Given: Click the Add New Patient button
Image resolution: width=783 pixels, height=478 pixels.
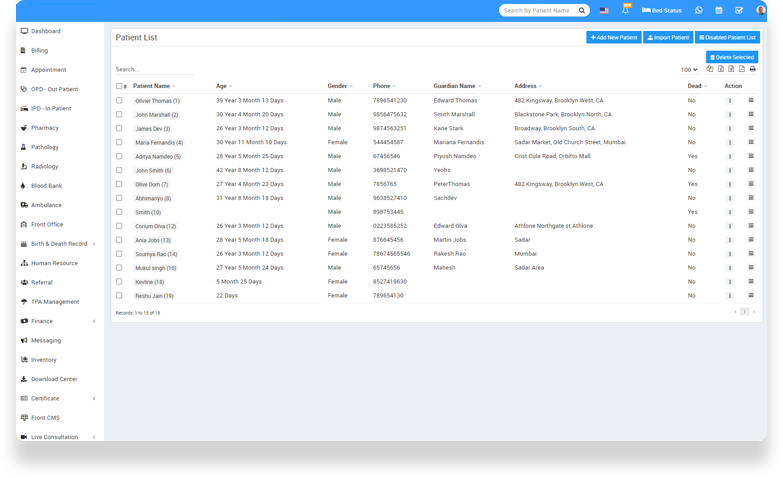Looking at the screenshot, I should (613, 37).
